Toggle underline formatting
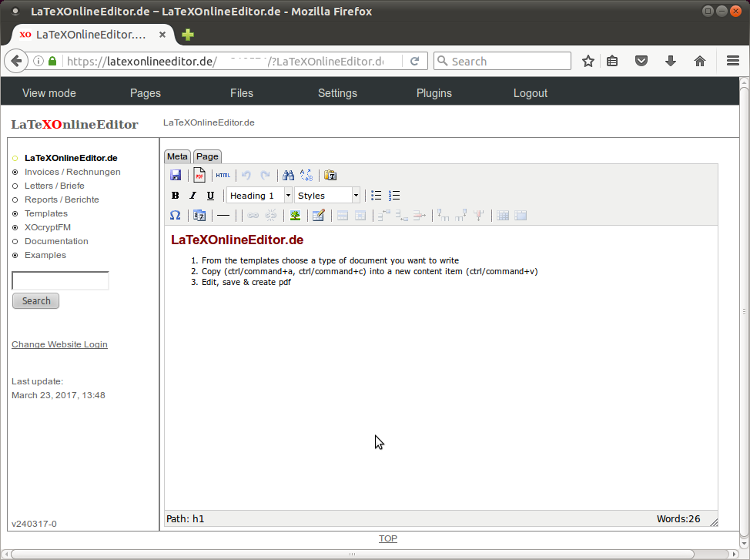 (210, 196)
